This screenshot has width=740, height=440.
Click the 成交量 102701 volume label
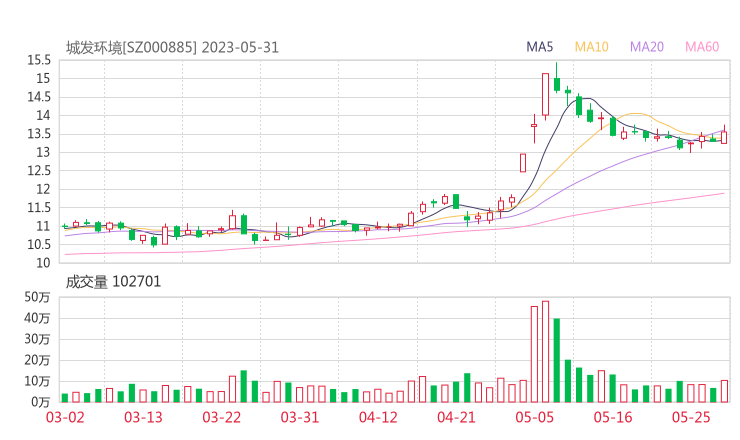(113, 282)
